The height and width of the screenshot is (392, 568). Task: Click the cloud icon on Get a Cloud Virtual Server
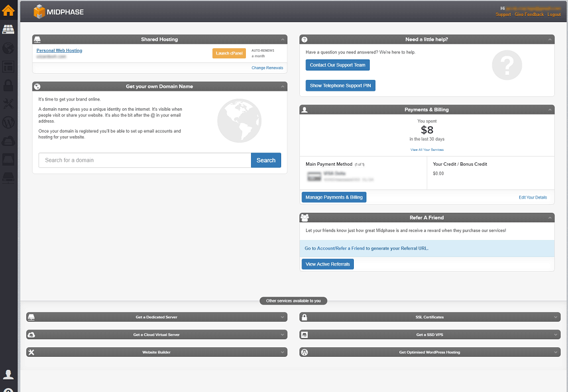click(x=31, y=335)
